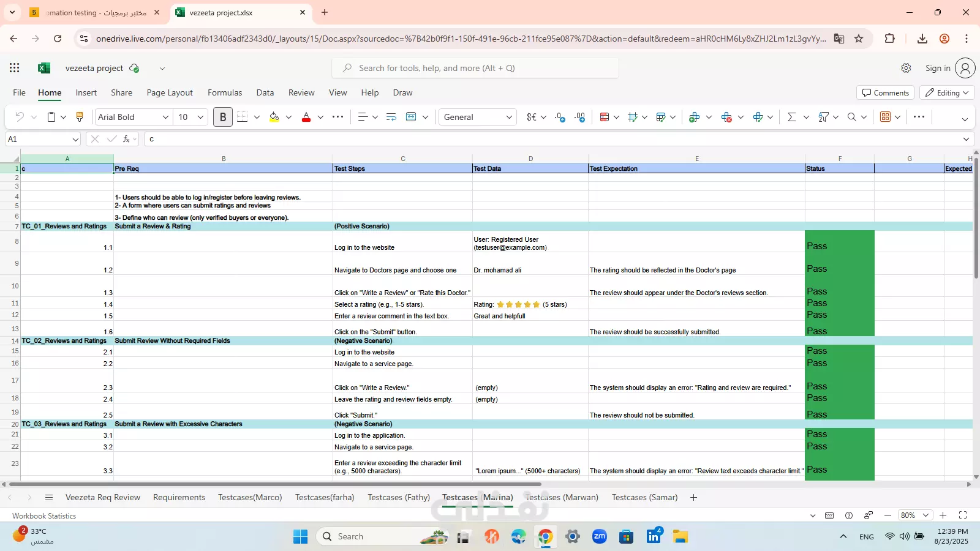Screen dimensions: 980x551
Task: Click the Find & Select magnifier icon
Action: click(x=851, y=117)
